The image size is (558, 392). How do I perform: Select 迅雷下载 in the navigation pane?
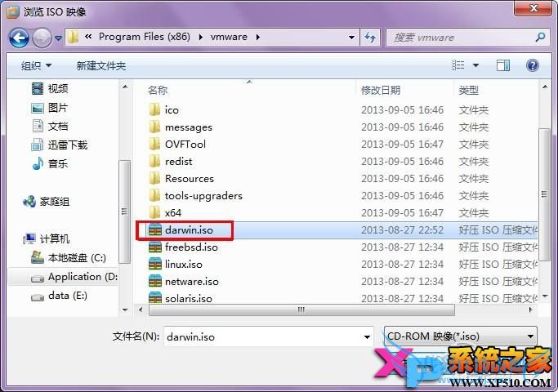click(x=60, y=145)
